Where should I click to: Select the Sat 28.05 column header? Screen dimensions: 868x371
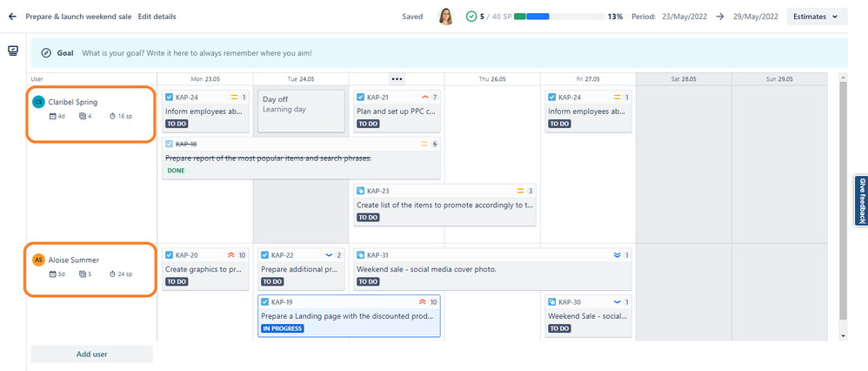[684, 79]
